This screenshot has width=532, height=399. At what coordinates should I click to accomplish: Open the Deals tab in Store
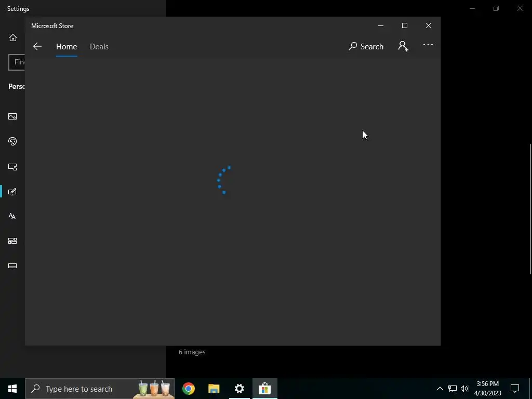99,46
